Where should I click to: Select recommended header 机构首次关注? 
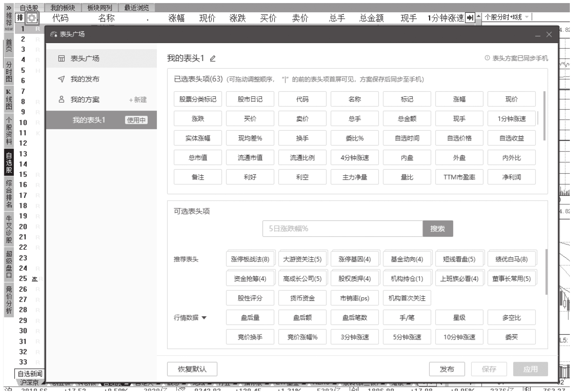407,298
